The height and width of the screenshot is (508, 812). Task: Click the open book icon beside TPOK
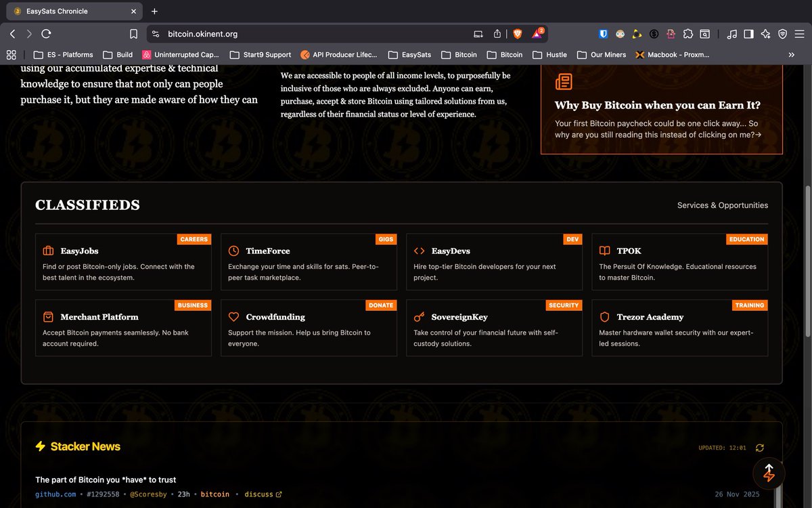604,251
